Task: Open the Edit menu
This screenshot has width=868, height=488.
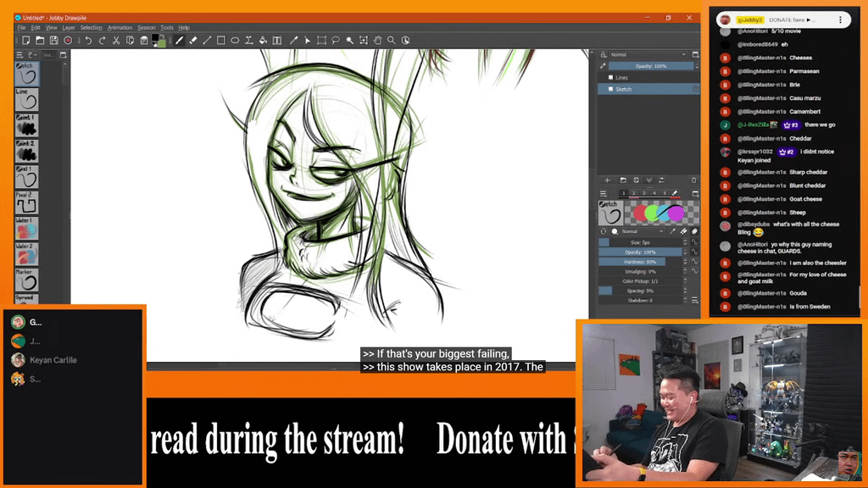Action: (x=36, y=28)
